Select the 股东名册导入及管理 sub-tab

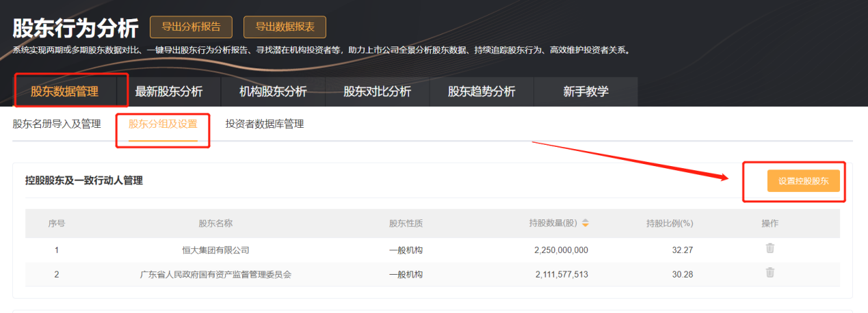57,124
